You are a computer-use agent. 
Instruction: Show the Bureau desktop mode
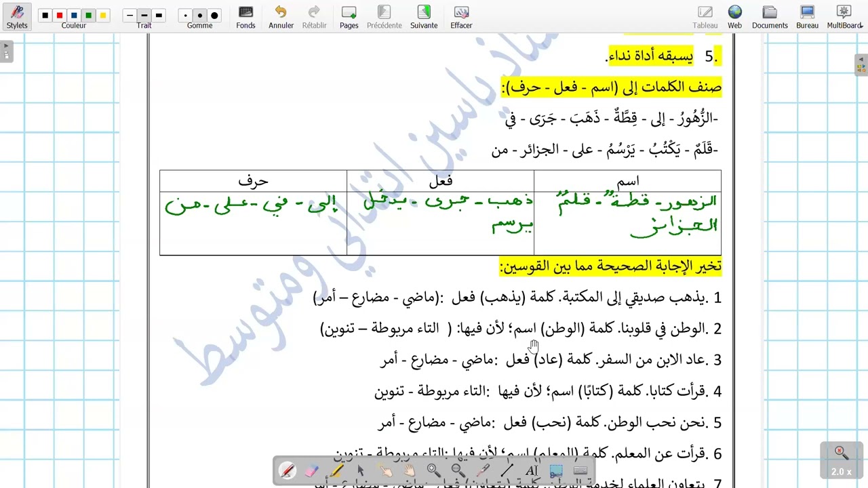pyautogui.click(x=807, y=17)
